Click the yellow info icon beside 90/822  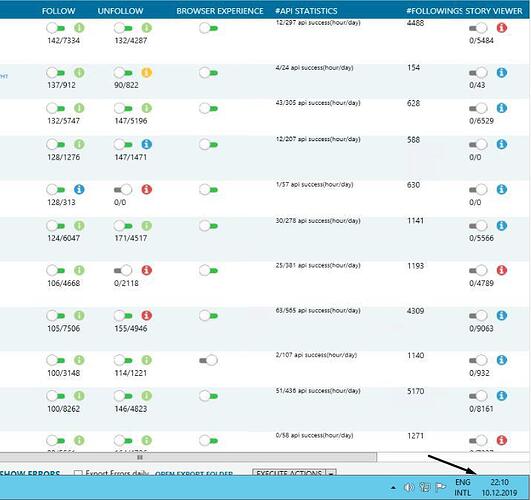[146, 72]
